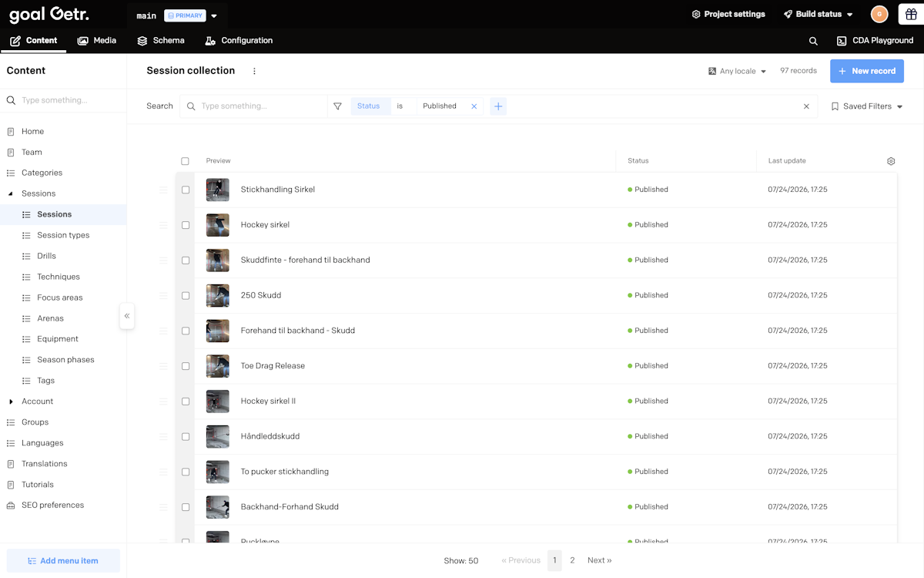Switch to the Schema tab
Screen dimensions: 924x578
click(161, 41)
